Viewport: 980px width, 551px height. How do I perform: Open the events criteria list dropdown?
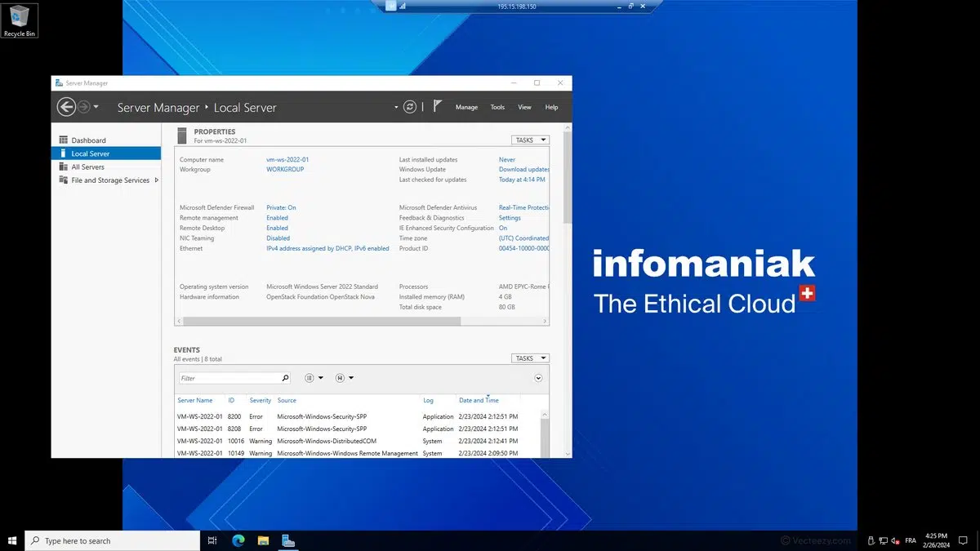[314, 378]
